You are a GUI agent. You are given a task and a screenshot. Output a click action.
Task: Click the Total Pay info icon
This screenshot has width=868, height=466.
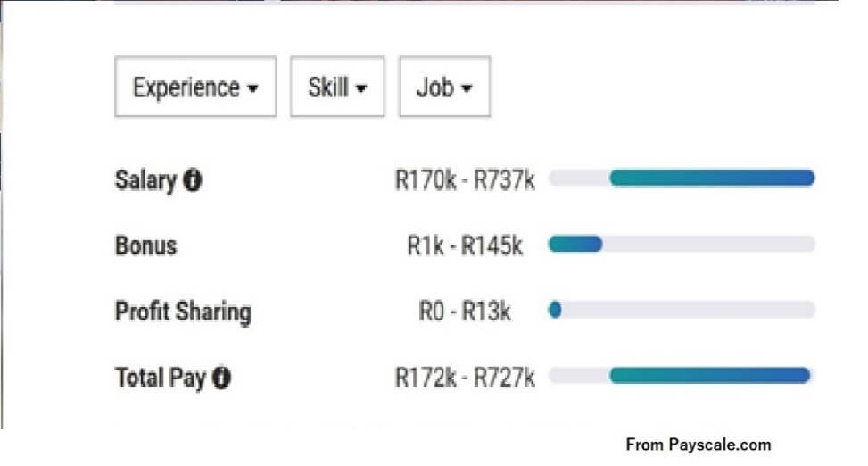click(x=221, y=378)
